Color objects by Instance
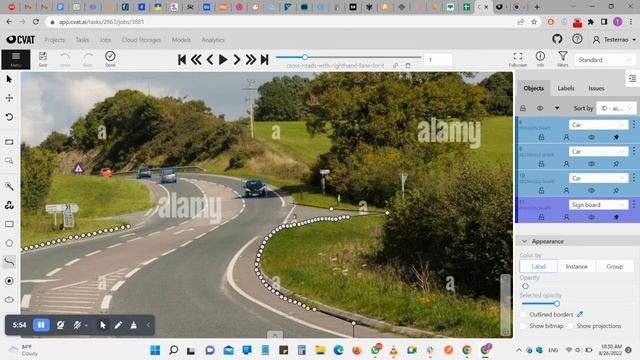This screenshot has width=640, height=360. click(x=576, y=267)
